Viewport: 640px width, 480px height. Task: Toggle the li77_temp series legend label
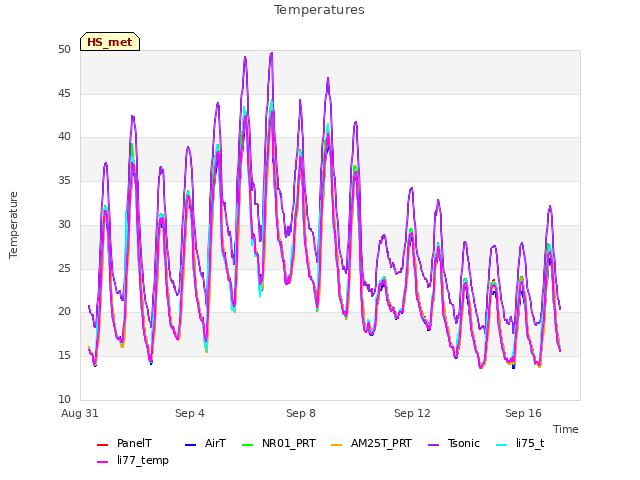tap(143, 460)
